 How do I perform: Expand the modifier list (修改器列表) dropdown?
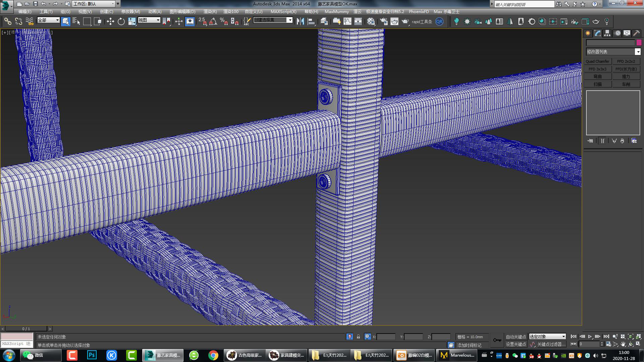tap(638, 52)
